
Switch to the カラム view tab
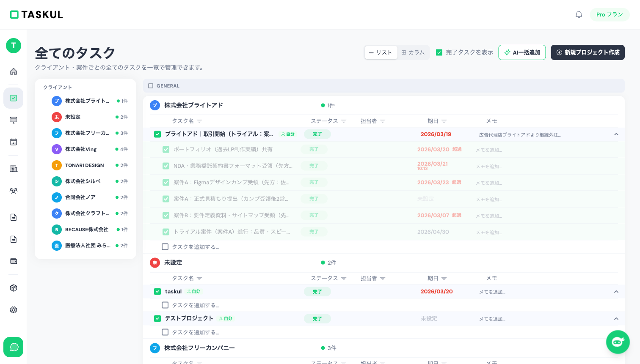(x=413, y=52)
